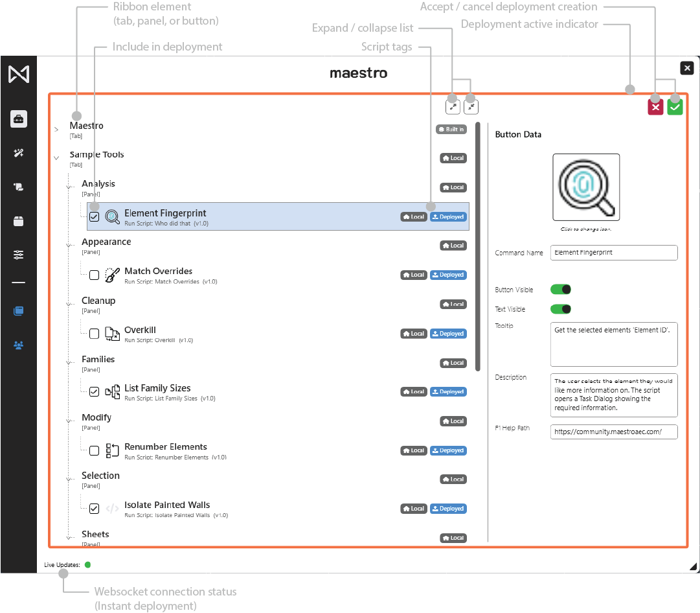Click the magic wand sidebar icon

point(18,153)
